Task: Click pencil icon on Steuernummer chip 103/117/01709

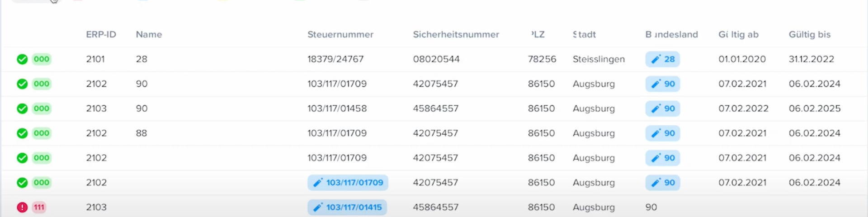Action: 318,183
